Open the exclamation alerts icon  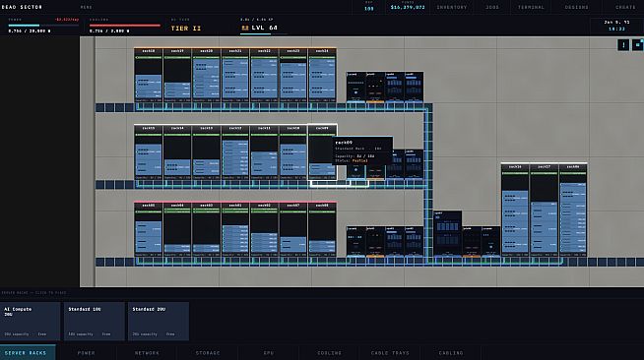click(x=623, y=45)
